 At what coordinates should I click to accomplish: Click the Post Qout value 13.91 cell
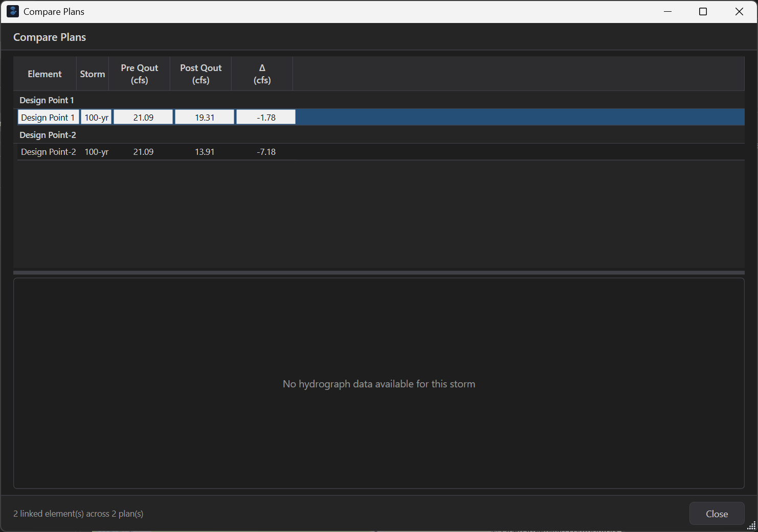pos(205,151)
